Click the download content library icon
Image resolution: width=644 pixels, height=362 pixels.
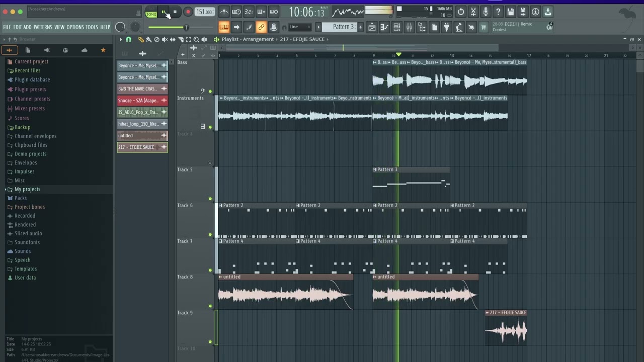(548, 12)
